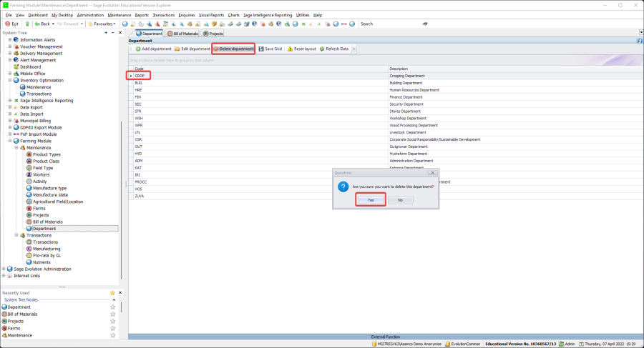
Task: Open the Farms node in the system tree
Action: click(39, 208)
